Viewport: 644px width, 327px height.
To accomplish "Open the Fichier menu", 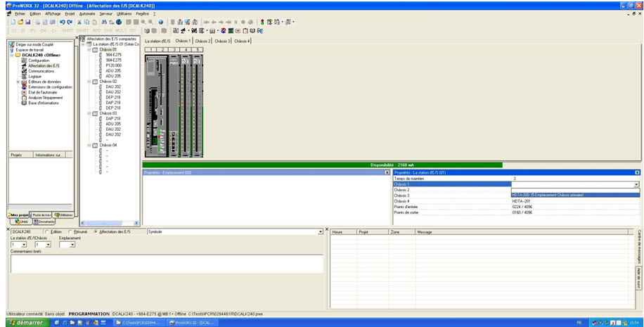I will pos(20,13).
